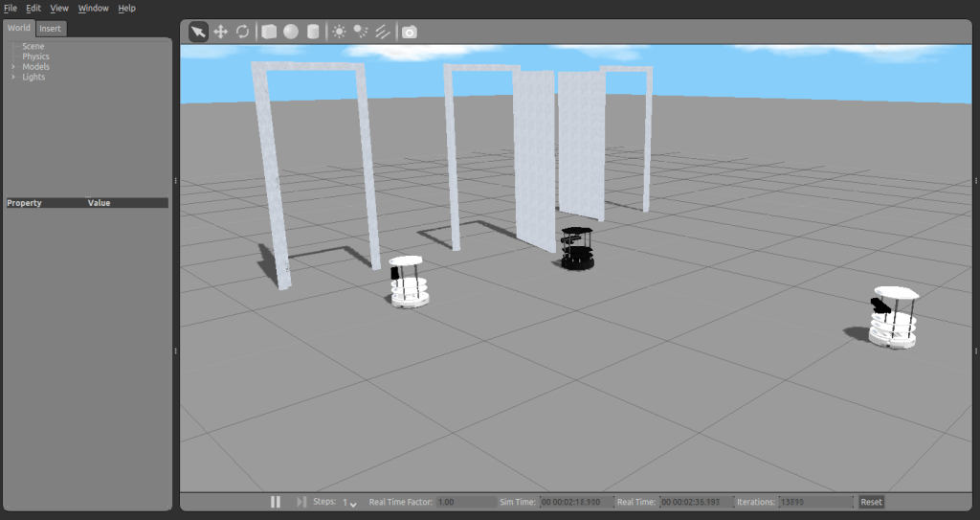
Task: Take a screenshot with camera icon
Action: coord(410,32)
